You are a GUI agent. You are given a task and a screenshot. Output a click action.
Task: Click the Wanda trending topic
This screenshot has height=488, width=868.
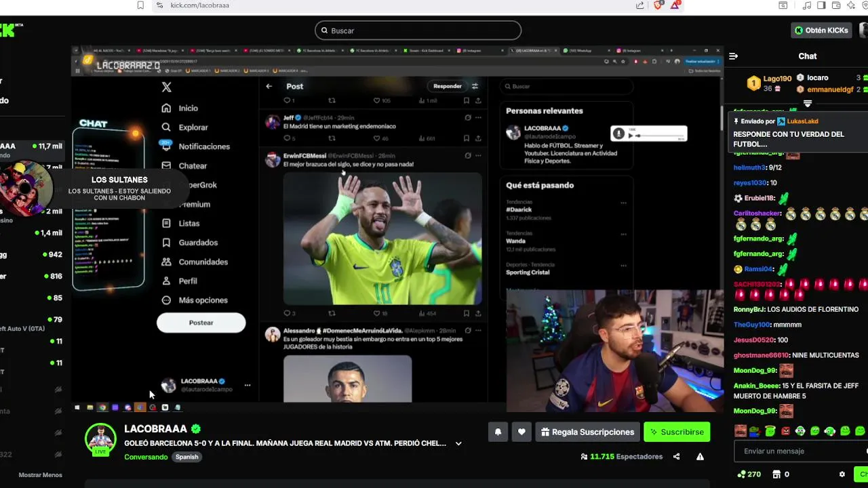[515, 241]
